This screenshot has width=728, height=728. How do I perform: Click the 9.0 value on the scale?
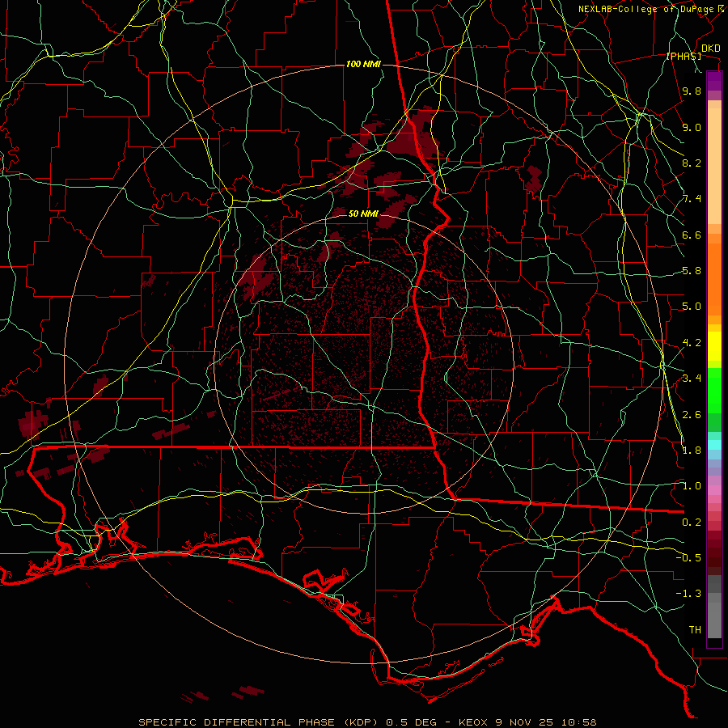(692, 127)
